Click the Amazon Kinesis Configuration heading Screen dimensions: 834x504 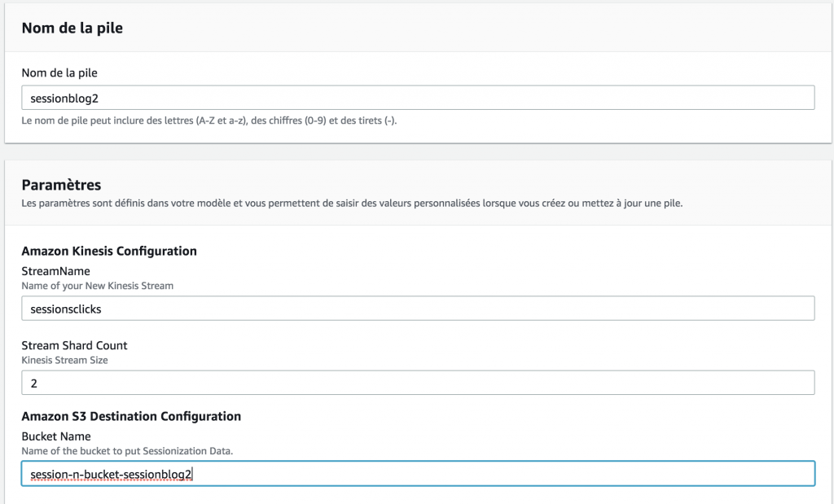109,251
